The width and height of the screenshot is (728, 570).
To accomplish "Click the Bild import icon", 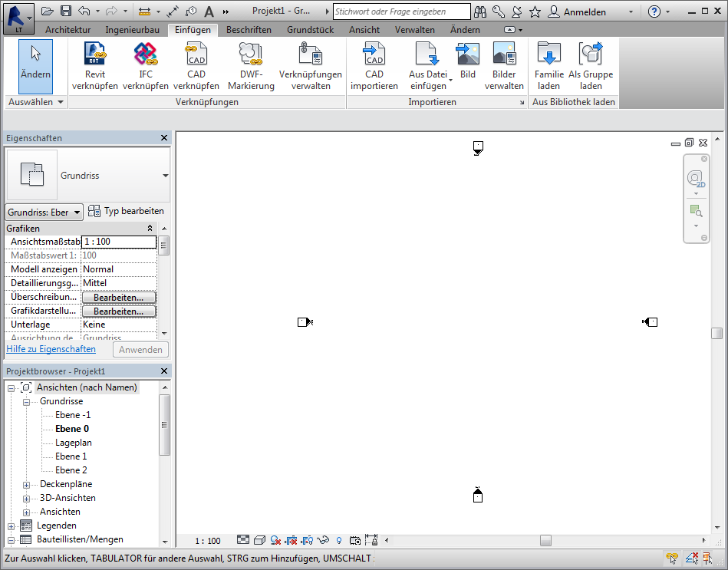I will pyautogui.click(x=467, y=54).
